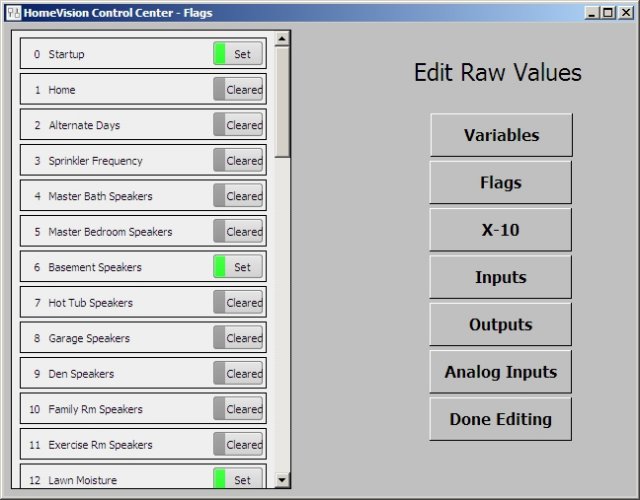Image resolution: width=640 pixels, height=500 pixels.
Task: Toggle the Sprinkler Frequency flag button
Action: 238,160
